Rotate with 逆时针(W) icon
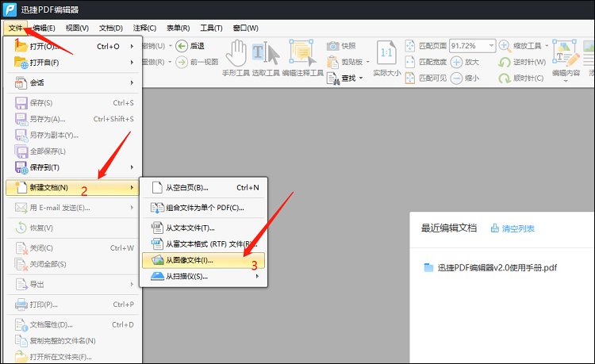Viewport: 595px width, 364px height. pos(505,62)
